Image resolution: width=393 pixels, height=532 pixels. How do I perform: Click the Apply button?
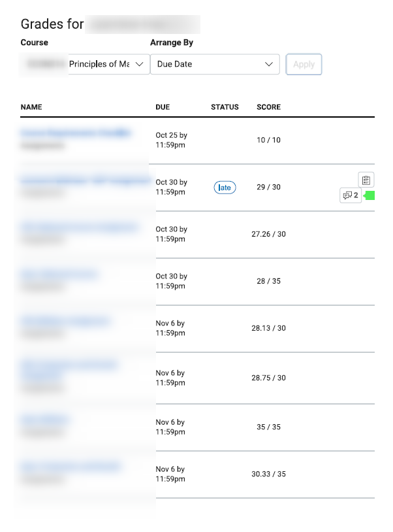(x=304, y=64)
